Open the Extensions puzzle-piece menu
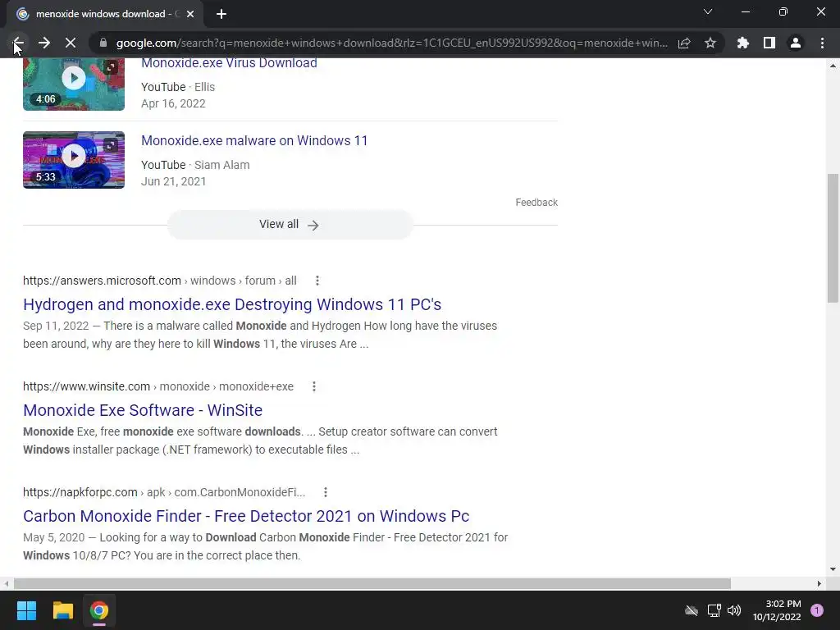The image size is (840, 630). [x=743, y=43]
